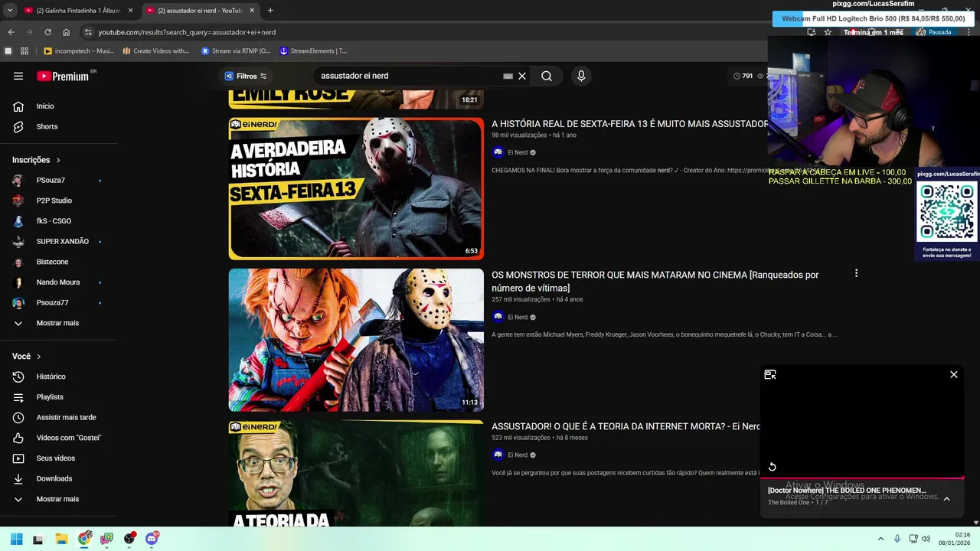Click the address bar URL
The image size is (980, 551).
click(x=187, y=32)
